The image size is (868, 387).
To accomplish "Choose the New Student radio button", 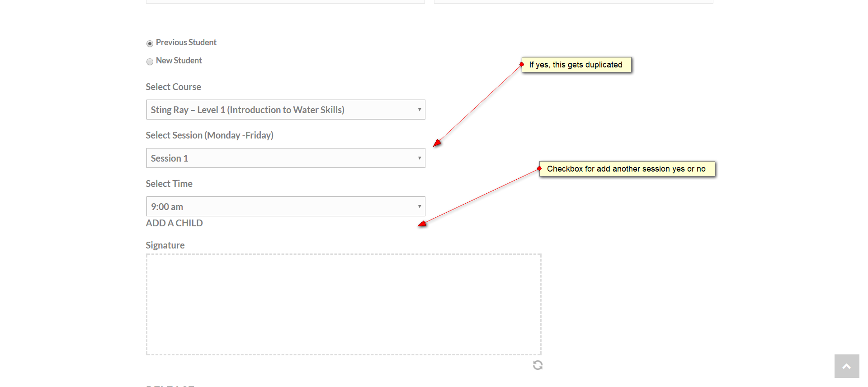I will pyautogui.click(x=150, y=62).
